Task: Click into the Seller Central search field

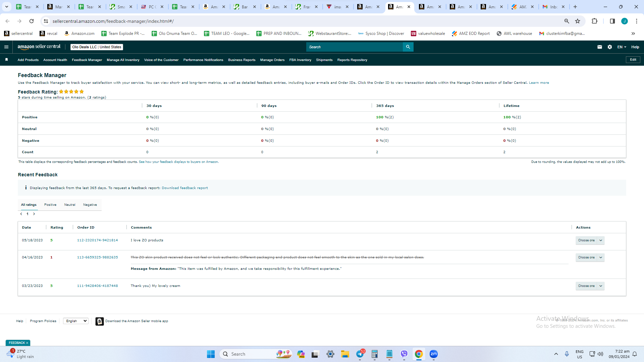Action: 355,47
